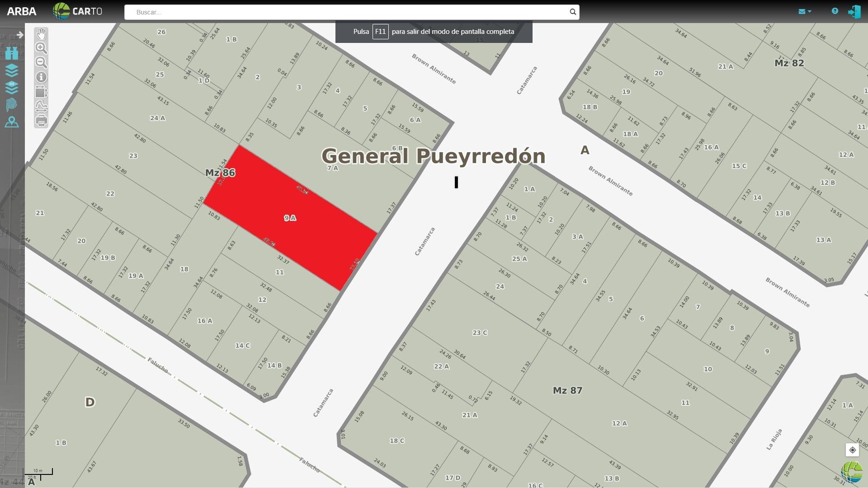Image resolution: width=868 pixels, height=488 pixels.
Task: Click the Mz 87 block label
Action: coord(567,390)
